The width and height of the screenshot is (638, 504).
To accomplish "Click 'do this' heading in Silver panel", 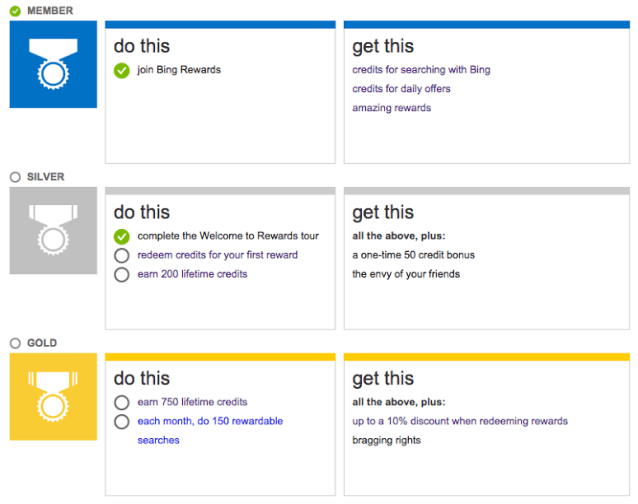I will pos(142,212).
